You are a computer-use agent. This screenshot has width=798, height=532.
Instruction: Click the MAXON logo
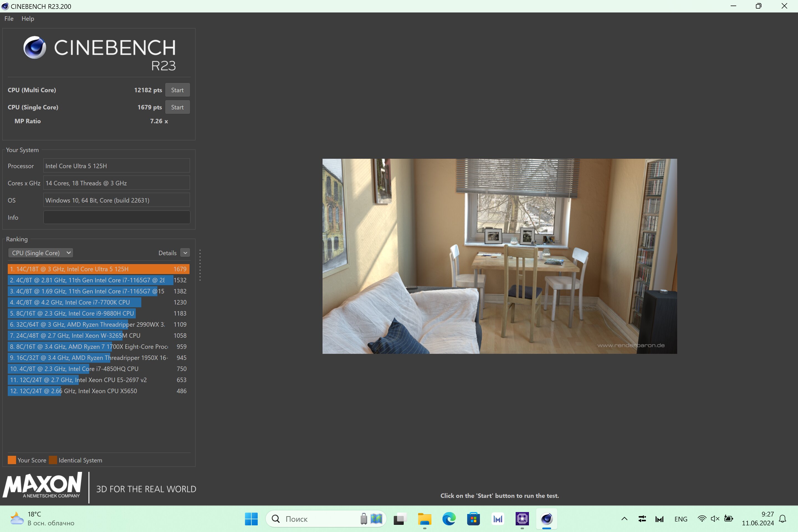tap(42, 485)
